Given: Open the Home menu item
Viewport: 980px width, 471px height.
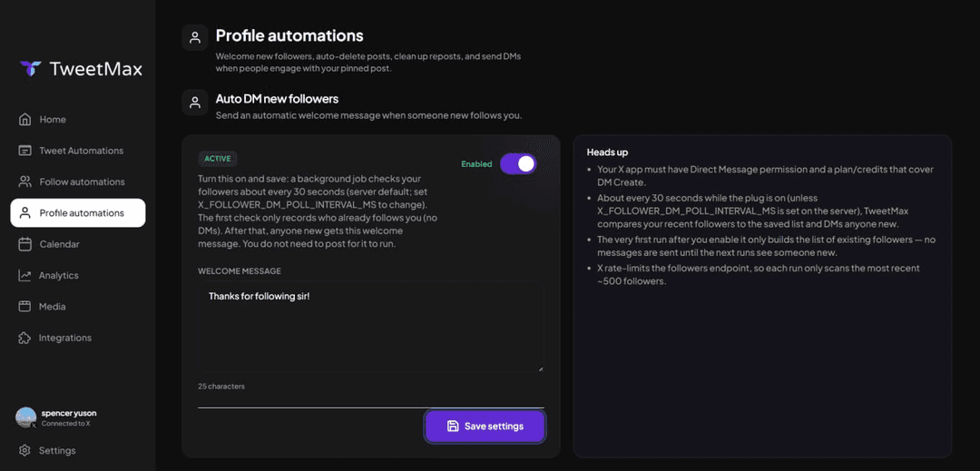Looking at the screenshot, I should pos(78,119).
